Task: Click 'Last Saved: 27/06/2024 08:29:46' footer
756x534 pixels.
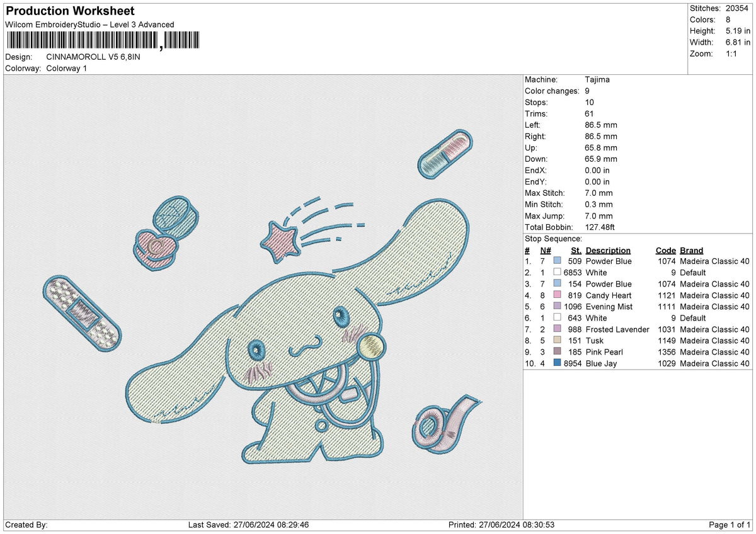Action: click(x=248, y=525)
